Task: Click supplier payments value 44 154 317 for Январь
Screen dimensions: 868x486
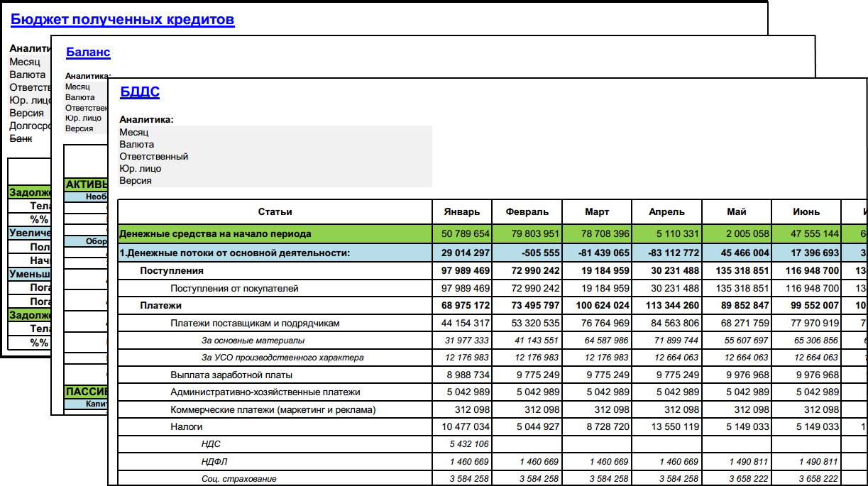Action: click(x=466, y=323)
